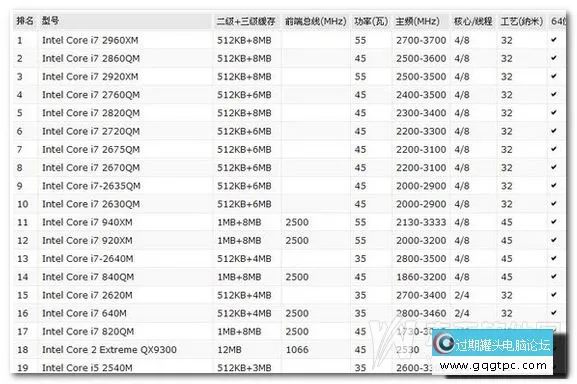The image size is (577, 384).
Task: Choose Intel Core i7 840QM model cell
Action: coord(88,277)
